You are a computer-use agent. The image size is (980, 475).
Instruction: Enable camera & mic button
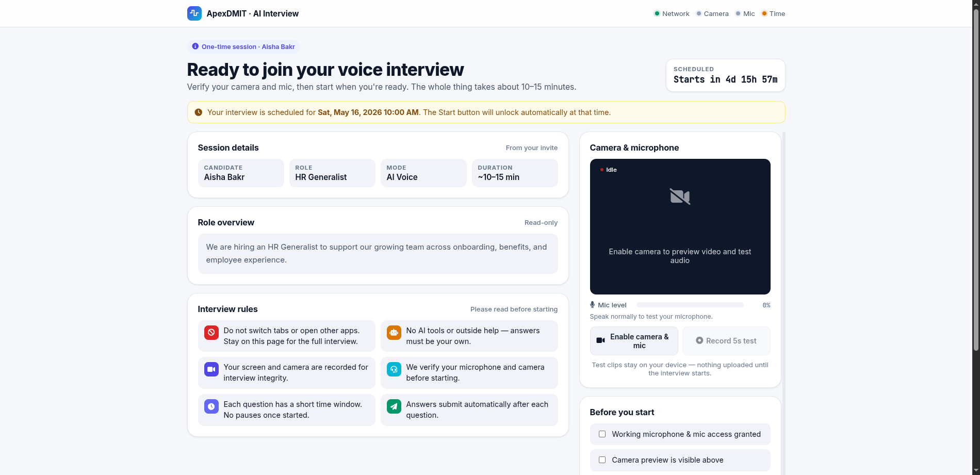pyautogui.click(x=634, y=341)
